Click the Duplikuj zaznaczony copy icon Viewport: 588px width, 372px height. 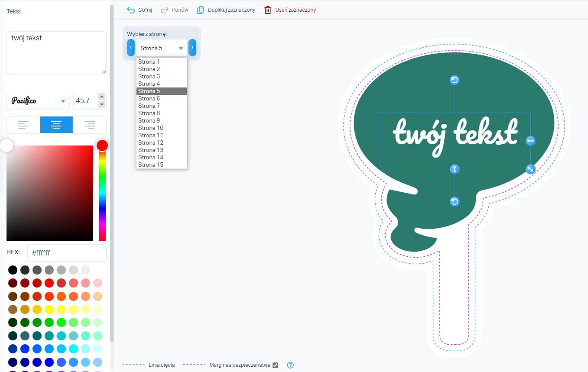click(x=201, y=10)
